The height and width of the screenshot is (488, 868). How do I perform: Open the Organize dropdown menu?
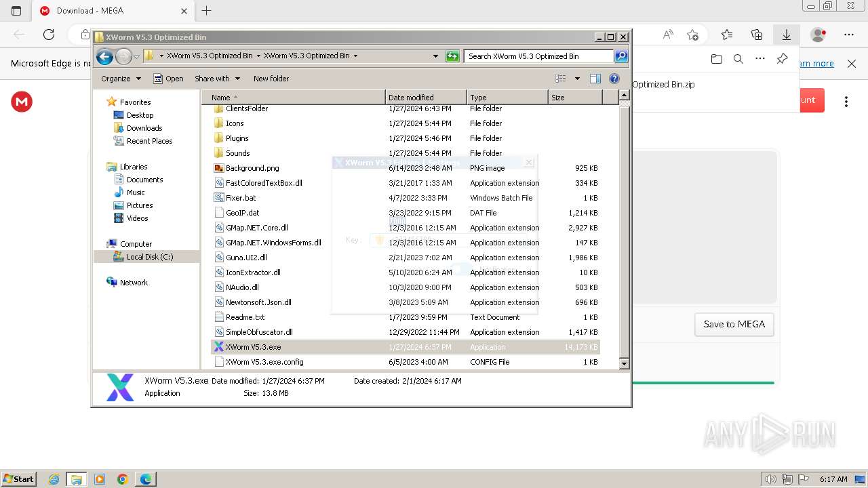pyautogui.click(x=121, y=79)
